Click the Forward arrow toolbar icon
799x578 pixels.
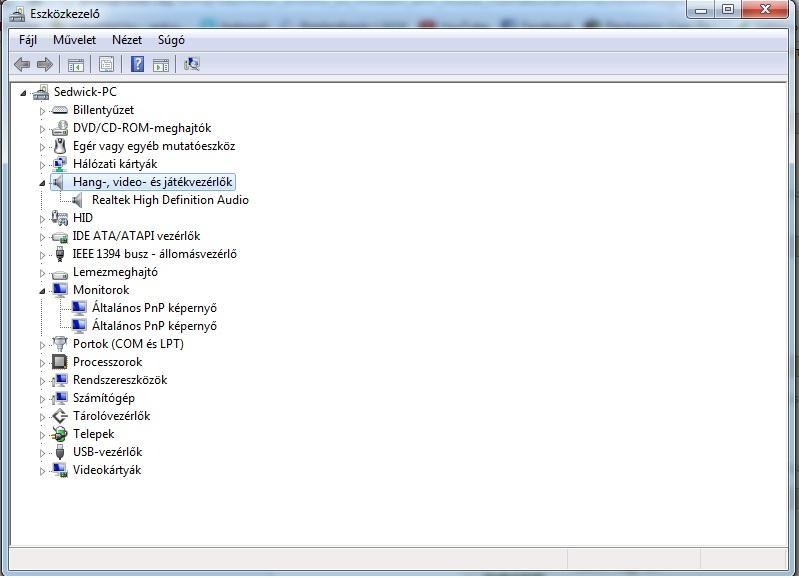[x=45, y=64]
